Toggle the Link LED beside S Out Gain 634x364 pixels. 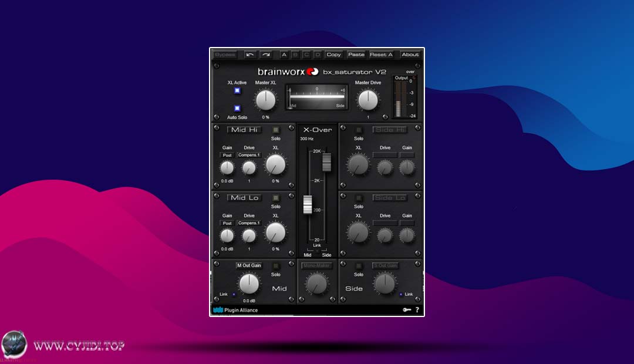[x=401, y=295]
